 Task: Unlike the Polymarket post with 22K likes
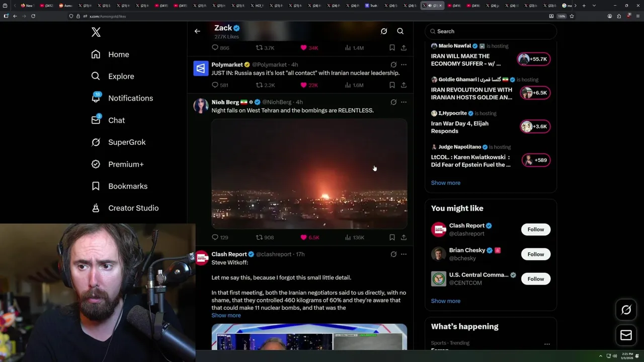[x=303, y=85]
